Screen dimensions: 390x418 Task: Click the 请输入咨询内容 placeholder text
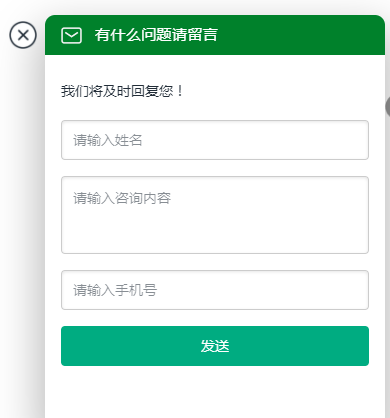[x=122, y=198]
